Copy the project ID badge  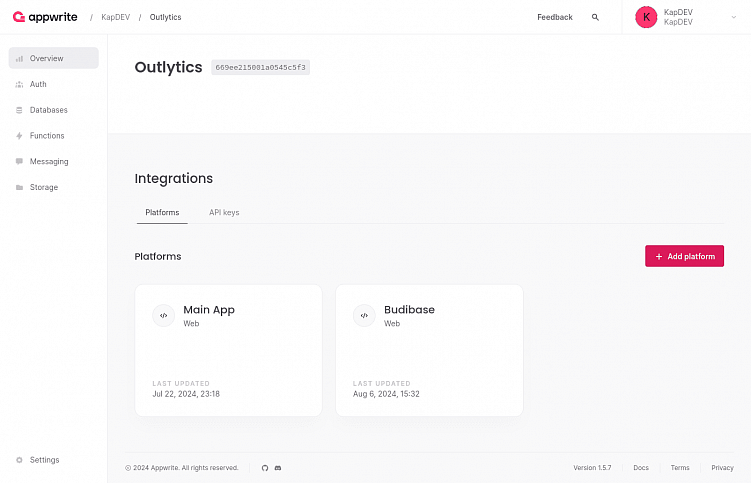(260, 68)
